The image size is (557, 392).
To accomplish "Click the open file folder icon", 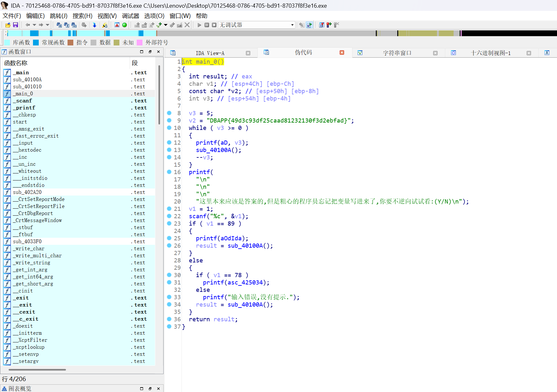I will [8, 25].
